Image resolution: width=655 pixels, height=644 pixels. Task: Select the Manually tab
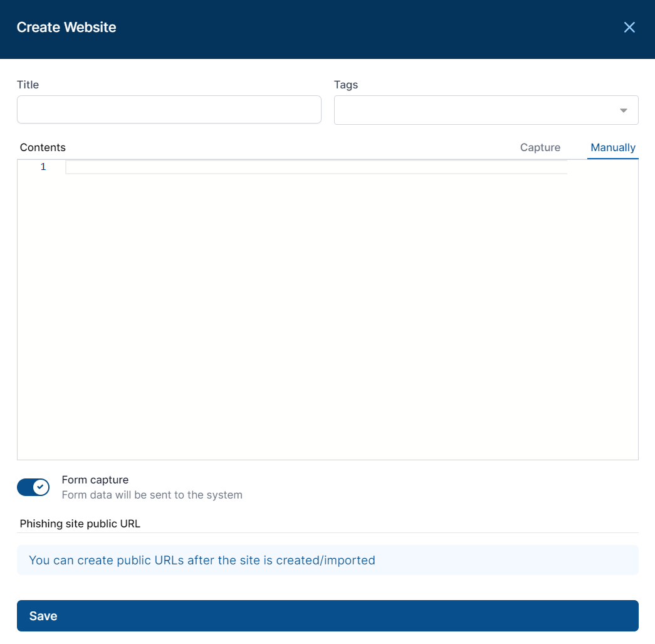pyautogui.click(x=613, y=147)
